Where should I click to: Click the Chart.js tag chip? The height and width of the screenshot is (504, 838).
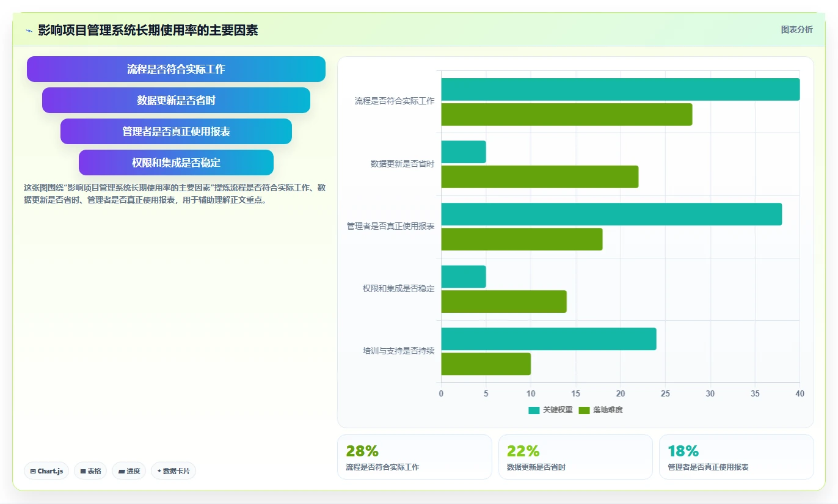(x=46, y=471)
